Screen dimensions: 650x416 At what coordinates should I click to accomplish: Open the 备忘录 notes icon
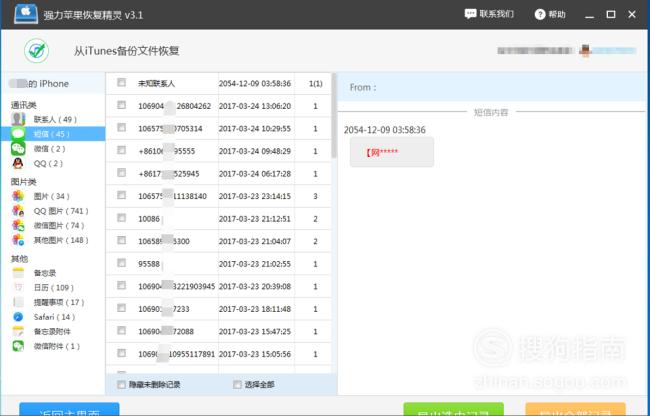coord(18,273)
